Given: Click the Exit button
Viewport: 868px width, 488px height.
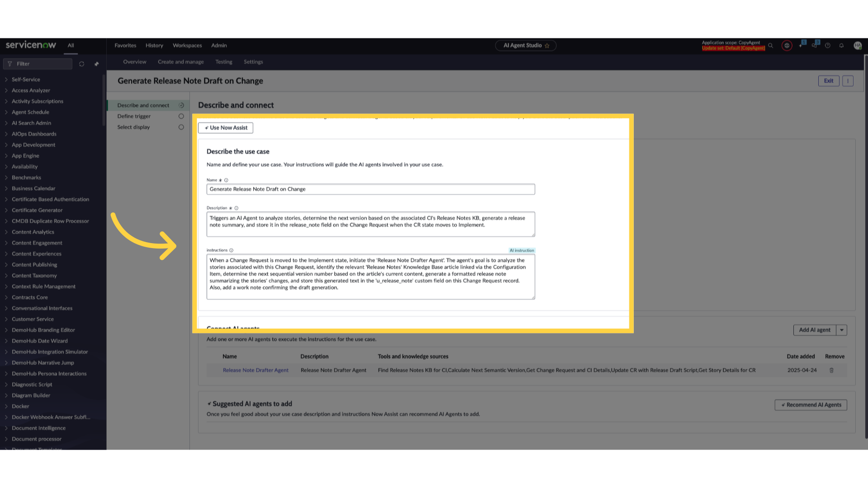Looking at the screenshot, I should (x=829, y=81).
